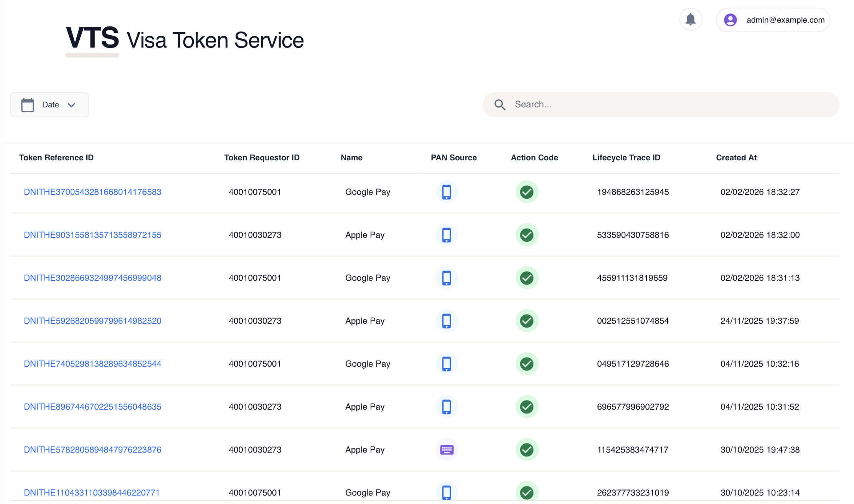This screenshot has height=504, width=854.
Task: Expand the Date dropdown chevron arrow
Action: [x=71, y=105]
